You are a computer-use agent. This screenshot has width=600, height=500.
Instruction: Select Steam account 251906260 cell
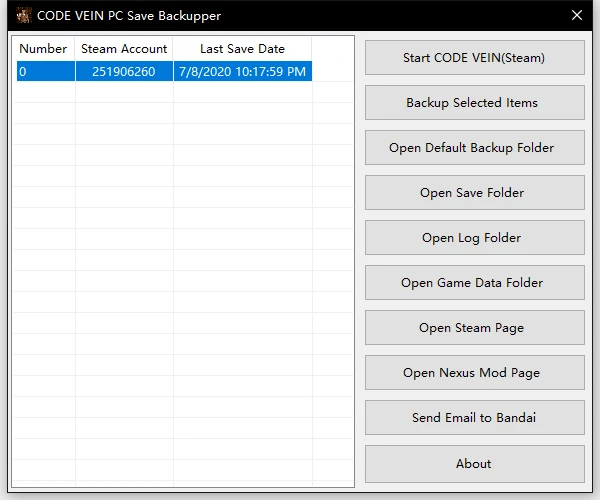pyautogui.click(x=124, y=71)
